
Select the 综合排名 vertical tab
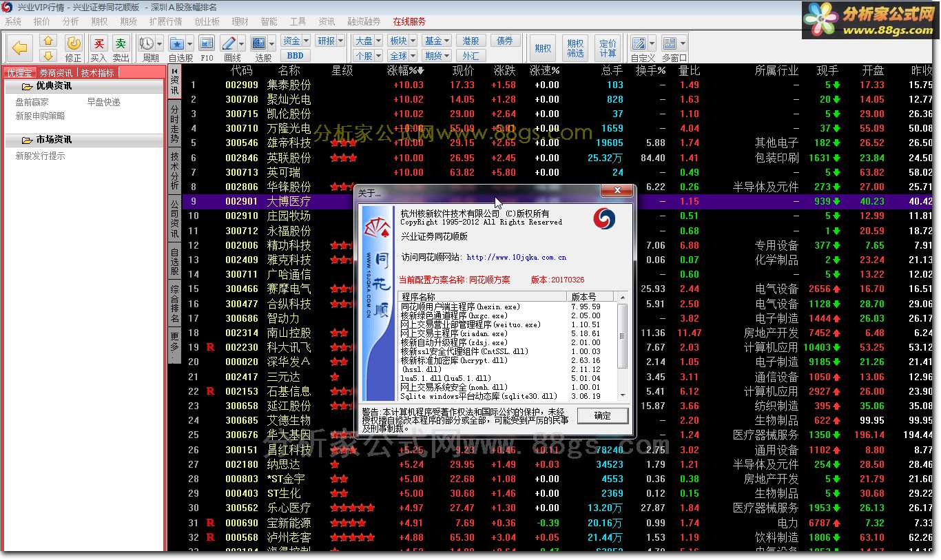[174, 304]
